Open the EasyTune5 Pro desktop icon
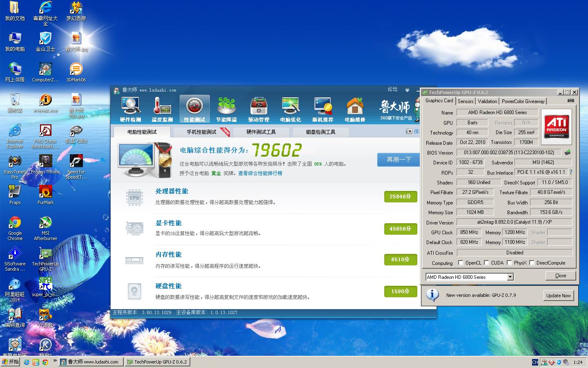This screenshot has width=588, height=368. click(x=15, y=167)
